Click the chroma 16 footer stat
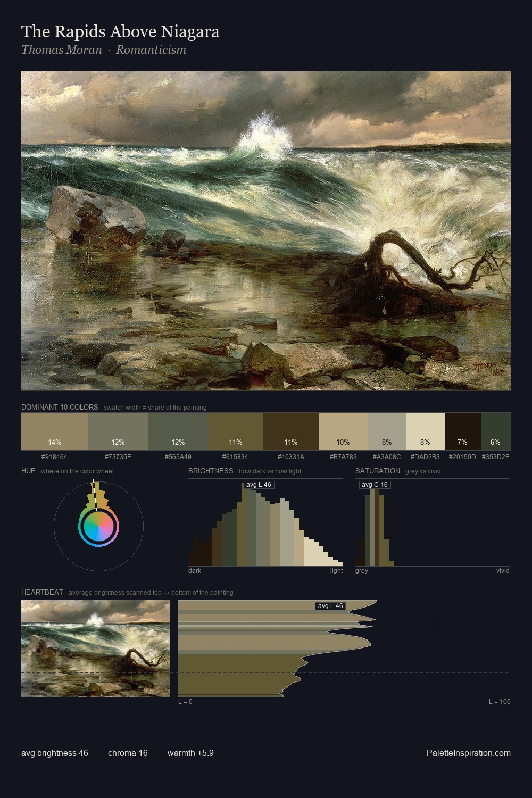This screenshot has height=798, width=532. coord(128,753)
